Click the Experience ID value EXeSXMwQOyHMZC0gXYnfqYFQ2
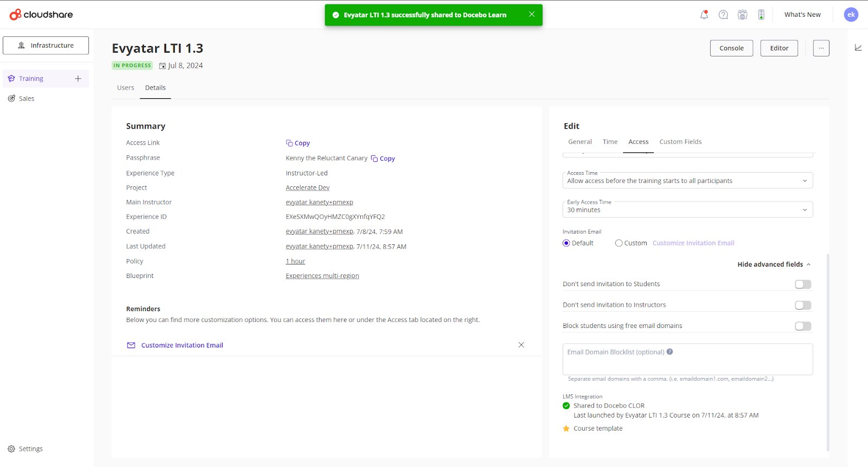The height and width of the screenshot is (467, 868). (335, 217)
